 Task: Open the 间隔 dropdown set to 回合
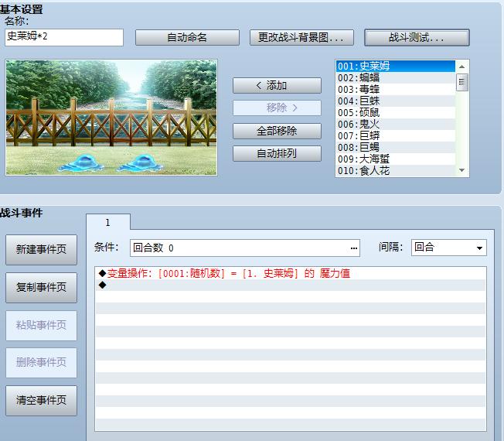(x=449, y=248)
